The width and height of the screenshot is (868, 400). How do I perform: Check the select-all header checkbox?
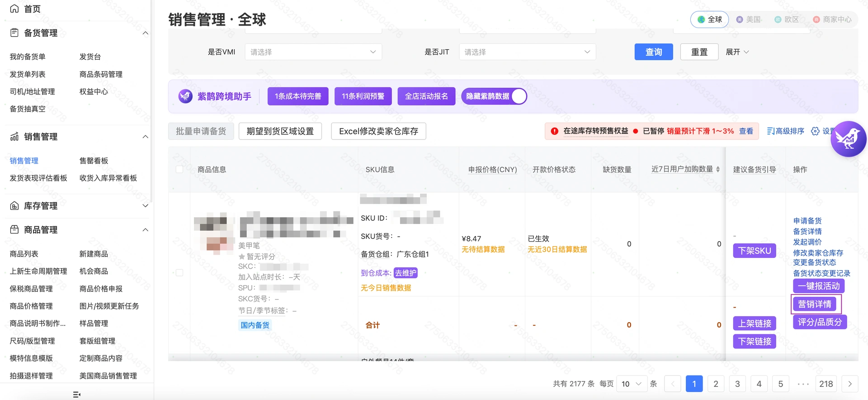[179, 169]
